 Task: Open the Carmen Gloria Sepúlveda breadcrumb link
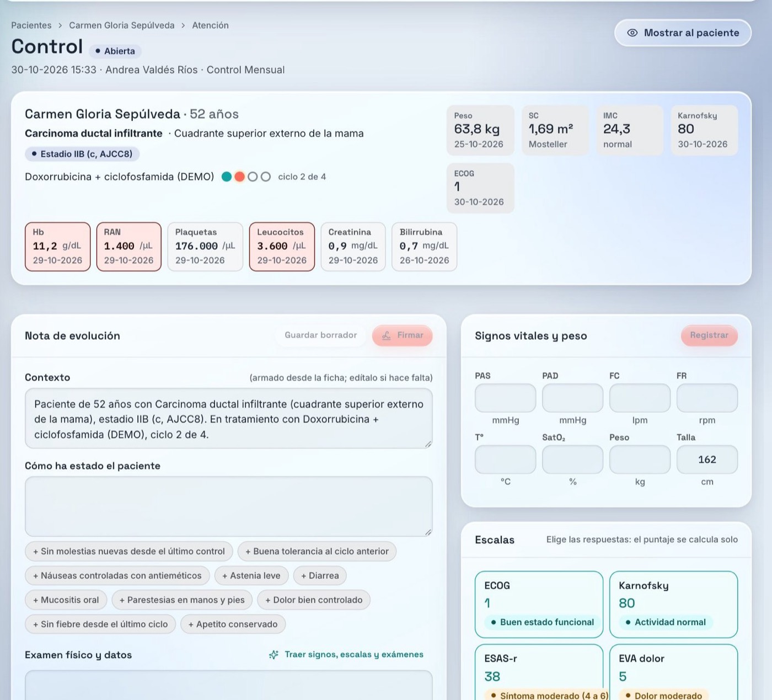click(x=122, y=25)
